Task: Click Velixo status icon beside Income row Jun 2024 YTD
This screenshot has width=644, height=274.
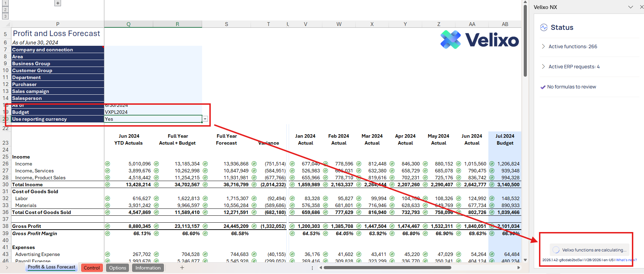Action: point(107,164)
